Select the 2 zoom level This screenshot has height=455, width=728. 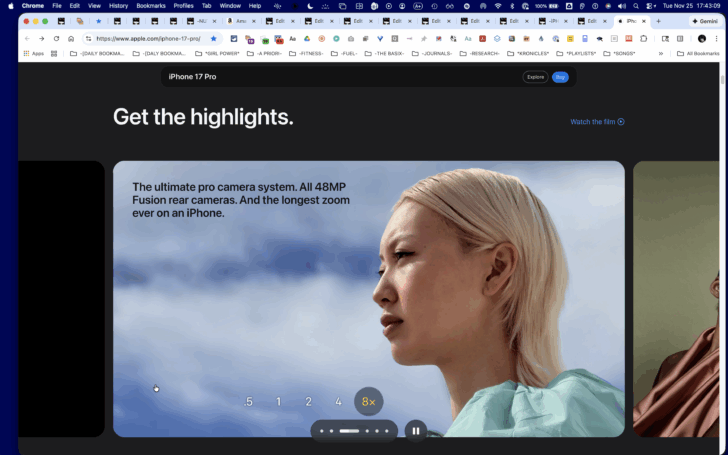308,402
